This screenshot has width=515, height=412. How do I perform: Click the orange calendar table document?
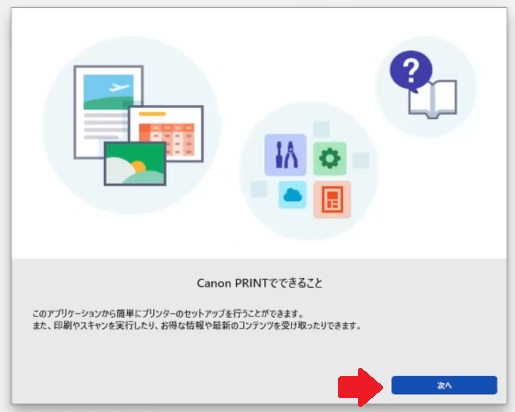click(x=167, y=133)
